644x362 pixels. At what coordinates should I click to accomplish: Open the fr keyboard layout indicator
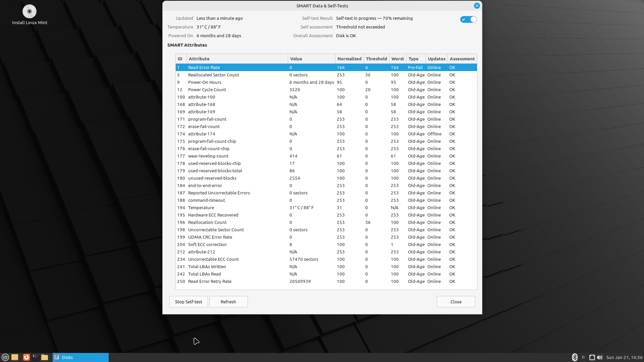(583, 357)
